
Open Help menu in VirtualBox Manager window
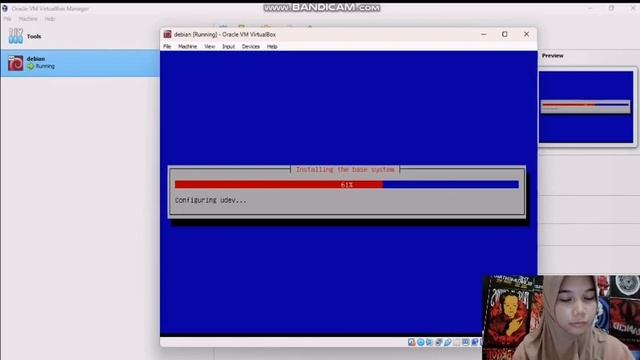(x=49, y=19)
